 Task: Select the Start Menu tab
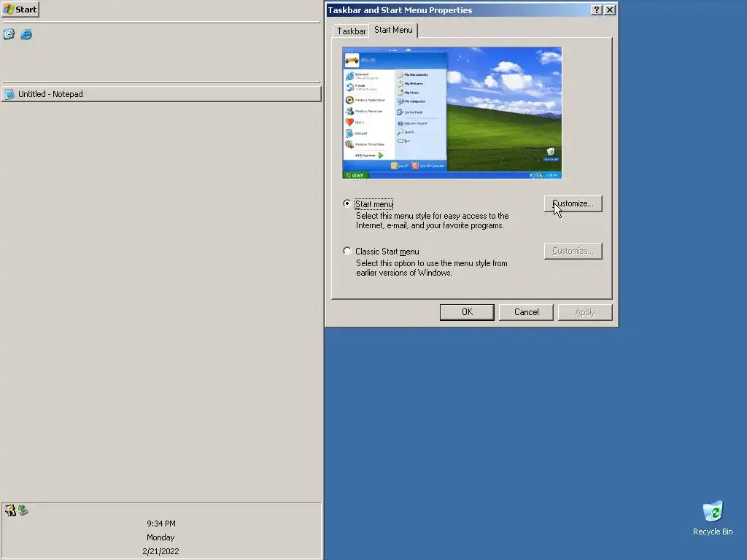point(393,29)
